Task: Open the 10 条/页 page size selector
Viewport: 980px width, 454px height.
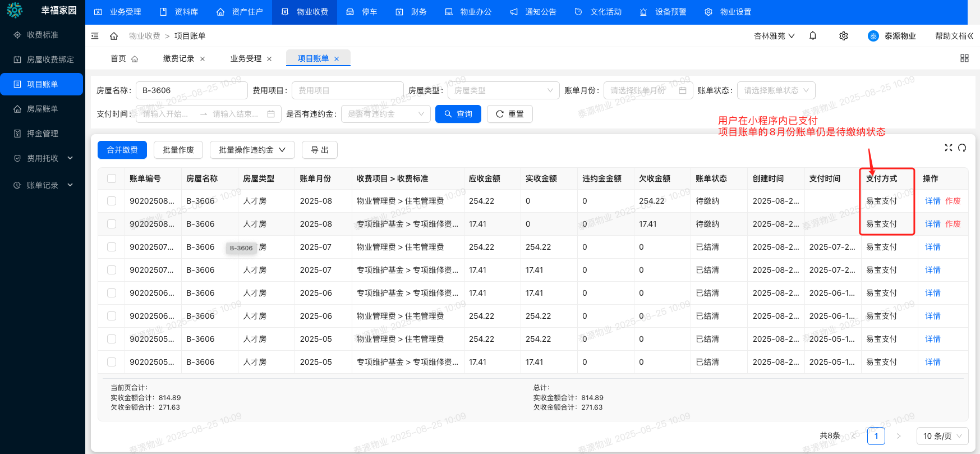Action: pyautogui.click(x=942, y=436)
